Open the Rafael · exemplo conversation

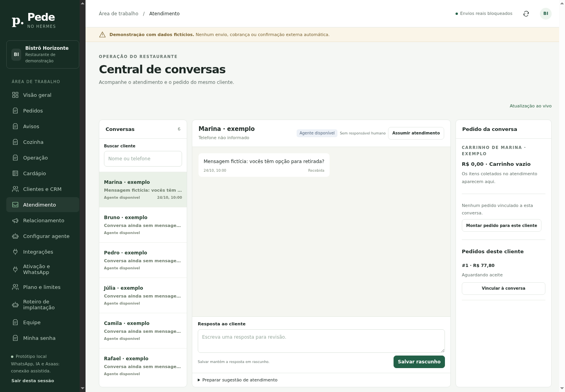[143, 366]
